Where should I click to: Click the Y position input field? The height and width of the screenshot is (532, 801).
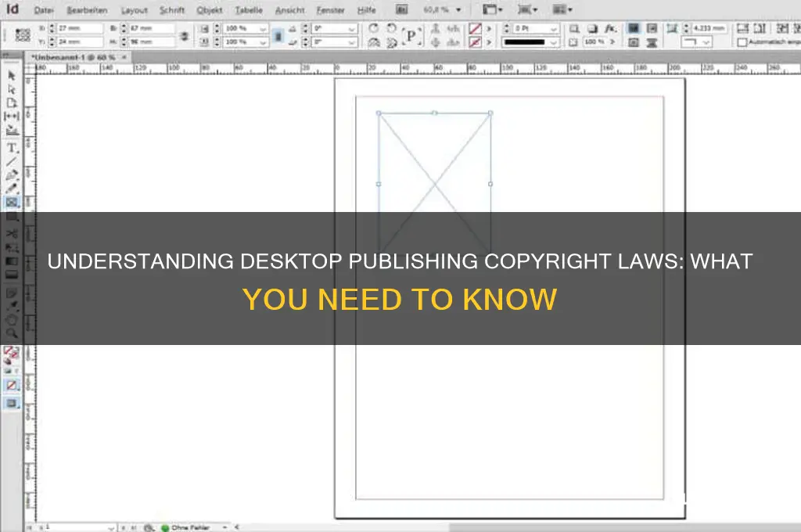(79, 42)
